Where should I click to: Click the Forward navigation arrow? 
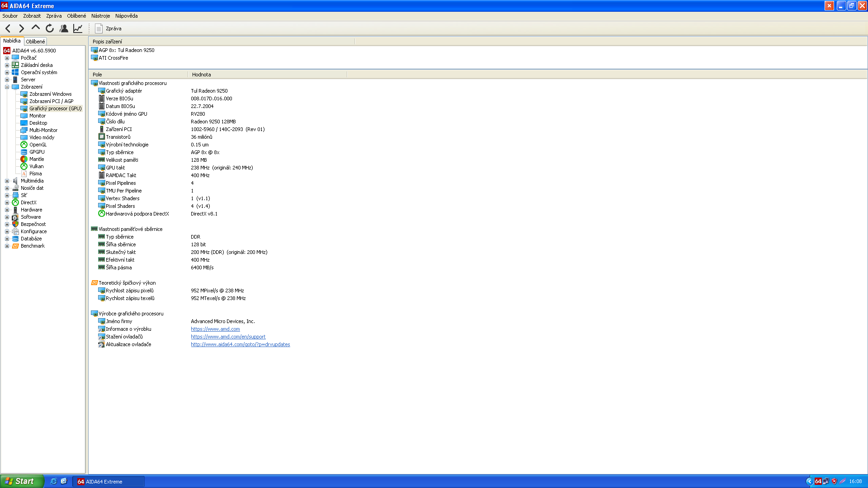pos(21,28)
